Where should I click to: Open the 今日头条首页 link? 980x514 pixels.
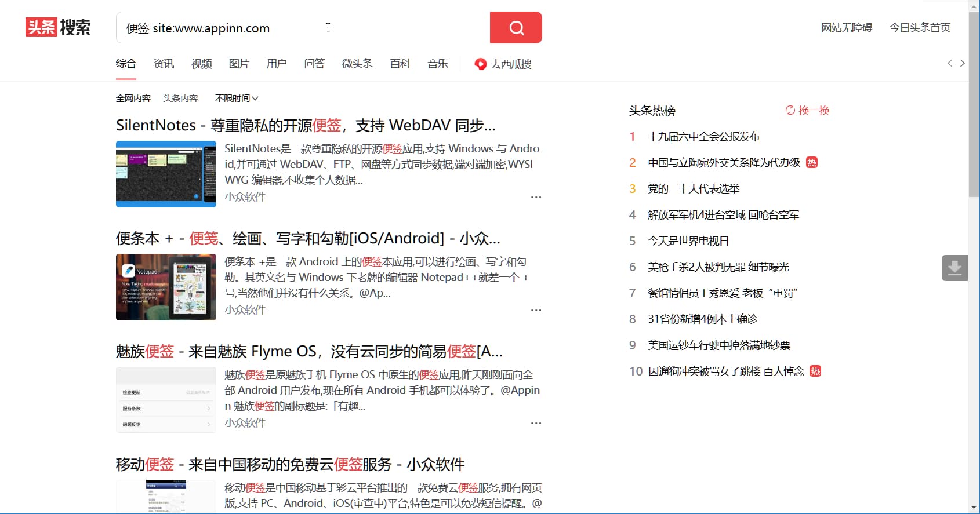tap(920, 28)
